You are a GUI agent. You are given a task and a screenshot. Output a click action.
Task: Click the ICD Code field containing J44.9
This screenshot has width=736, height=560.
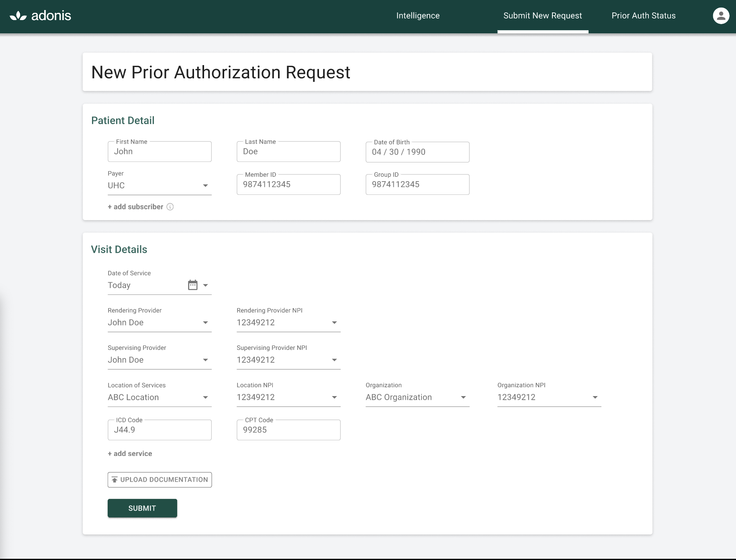(x=159, y=430)
